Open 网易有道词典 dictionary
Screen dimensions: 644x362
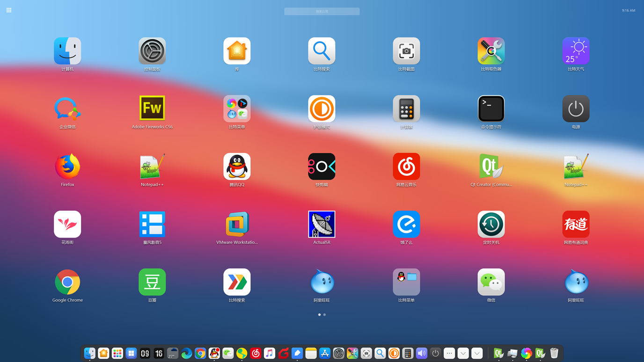pyautogui.click(x=576, y=224)
